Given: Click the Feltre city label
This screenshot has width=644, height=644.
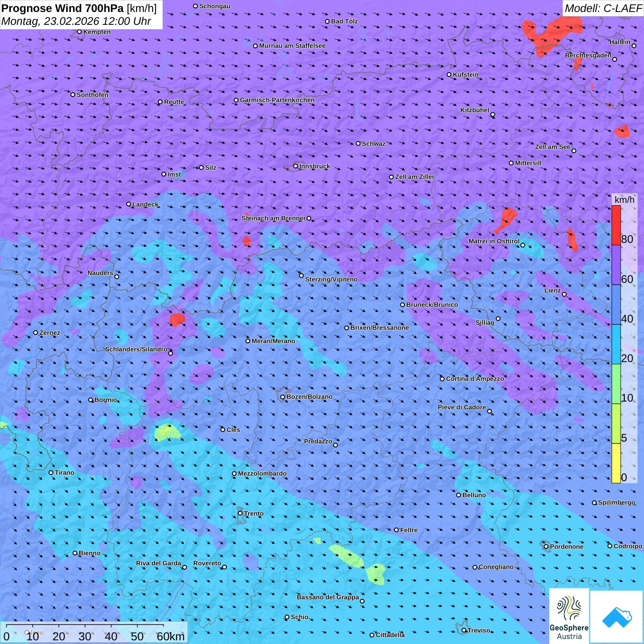Looking at the screenshot, I should [409, 530].
